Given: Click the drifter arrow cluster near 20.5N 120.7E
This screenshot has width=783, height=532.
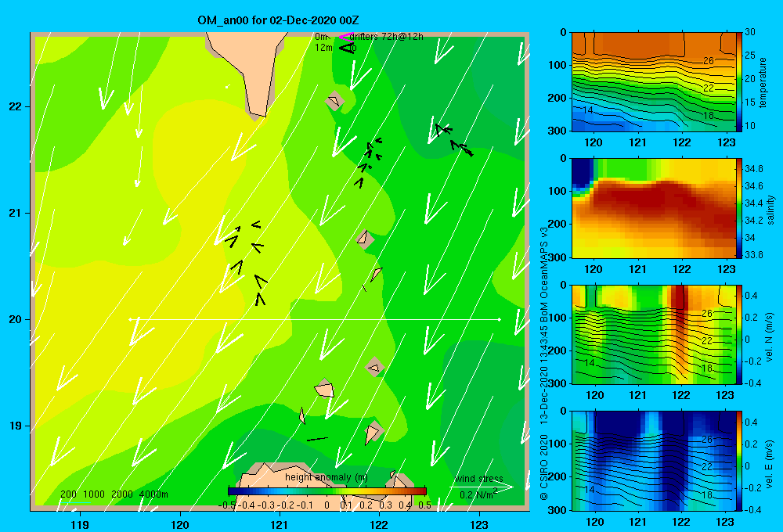Looking at the screenshot, I should tap(246, 261).
